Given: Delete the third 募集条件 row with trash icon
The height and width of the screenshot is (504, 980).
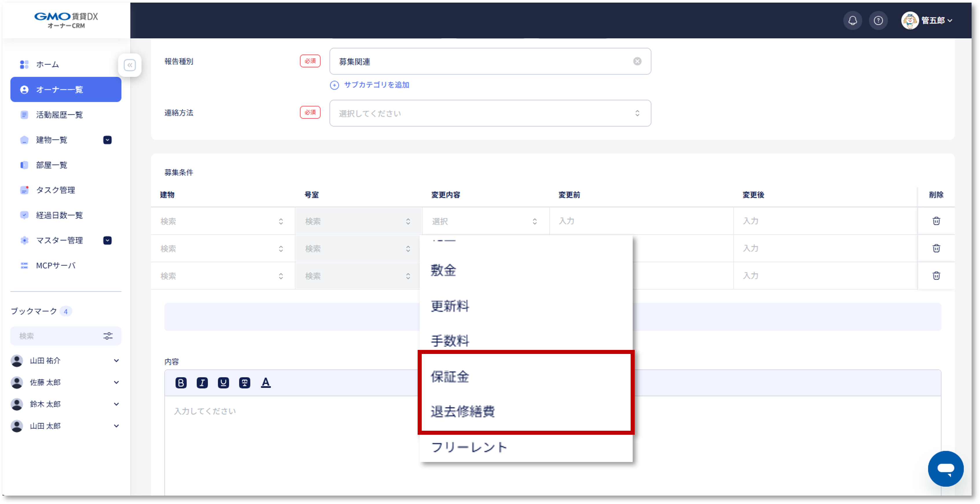Looking at the screenshot, I should coord(936,275).
